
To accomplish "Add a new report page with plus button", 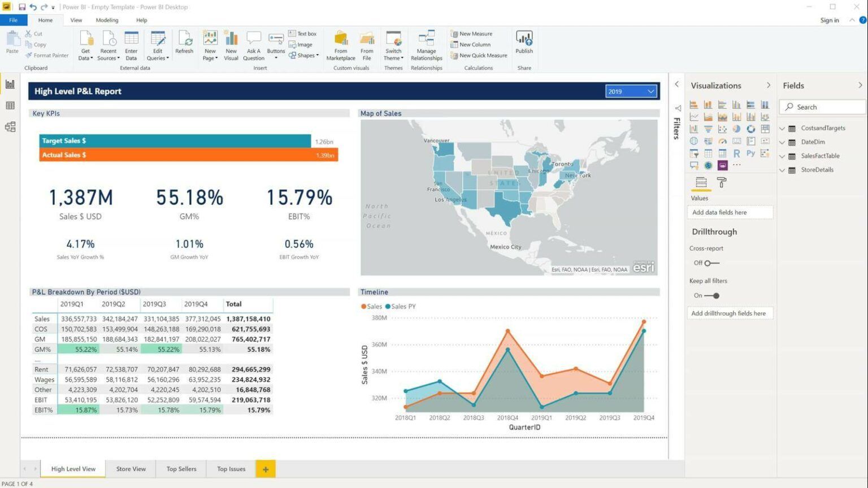I will tap(265, 468).
